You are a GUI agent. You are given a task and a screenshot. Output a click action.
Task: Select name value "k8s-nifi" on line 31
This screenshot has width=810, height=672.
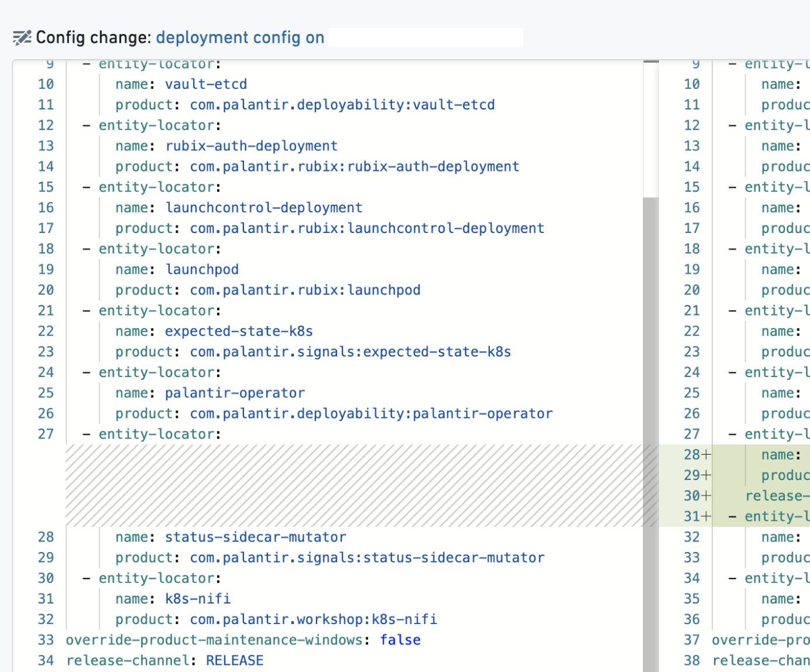(x=198, y=599)
